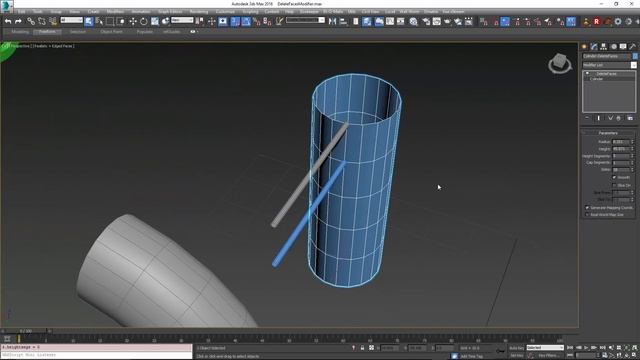Open the 3ds Max application menu button
The width and height of the screenshot is (640, 360).
tap(7, 6)
